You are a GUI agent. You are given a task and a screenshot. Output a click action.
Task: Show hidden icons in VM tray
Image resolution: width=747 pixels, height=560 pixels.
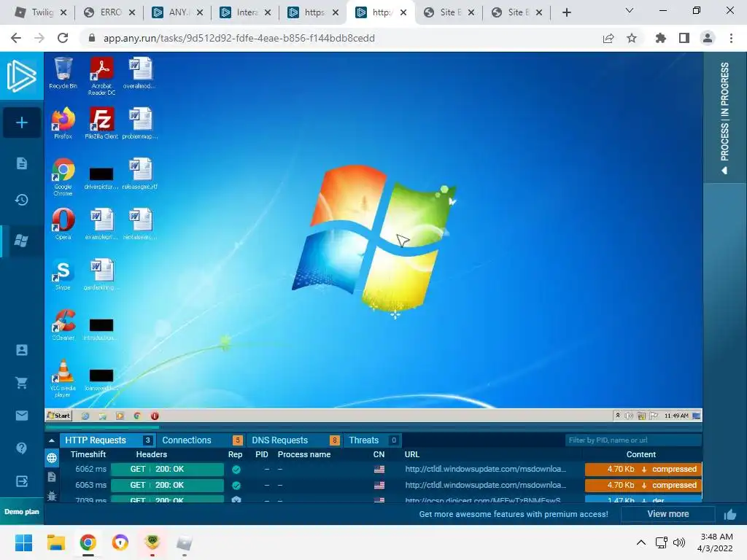pos(618,416)
